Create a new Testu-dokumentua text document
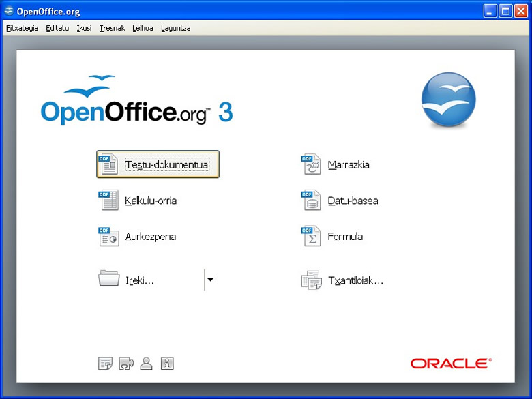Screen dimensions: 532x399 coord(158,164)
